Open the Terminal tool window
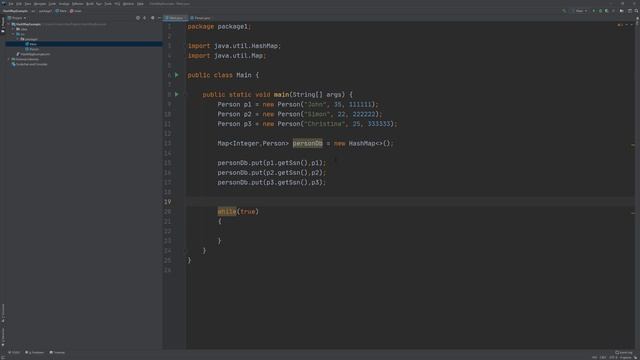Image resolution: width=640 pixels, height=360 pixels. pos(57,352)
